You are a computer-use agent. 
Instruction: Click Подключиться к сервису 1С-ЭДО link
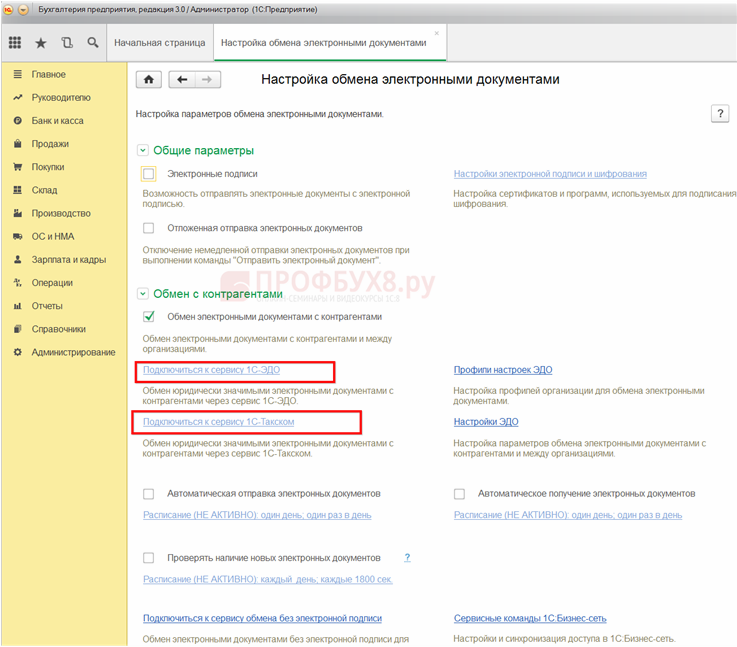(x=211, y=370)
